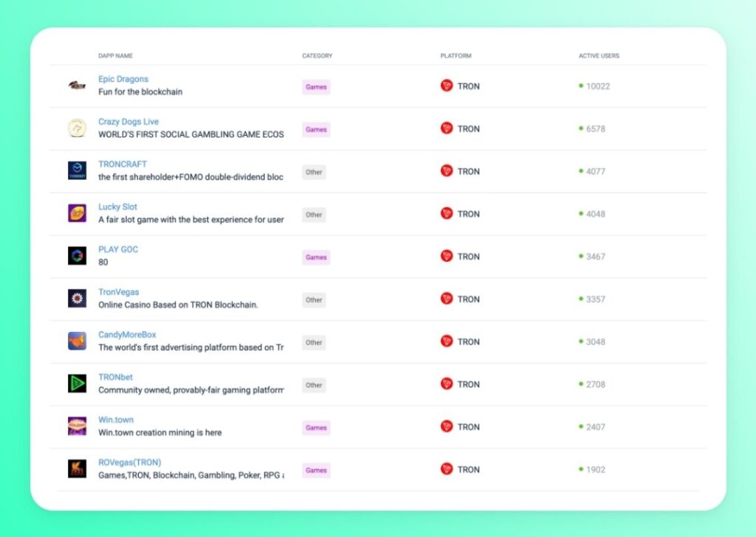Open the Epic Dragons dapp link

123,79
